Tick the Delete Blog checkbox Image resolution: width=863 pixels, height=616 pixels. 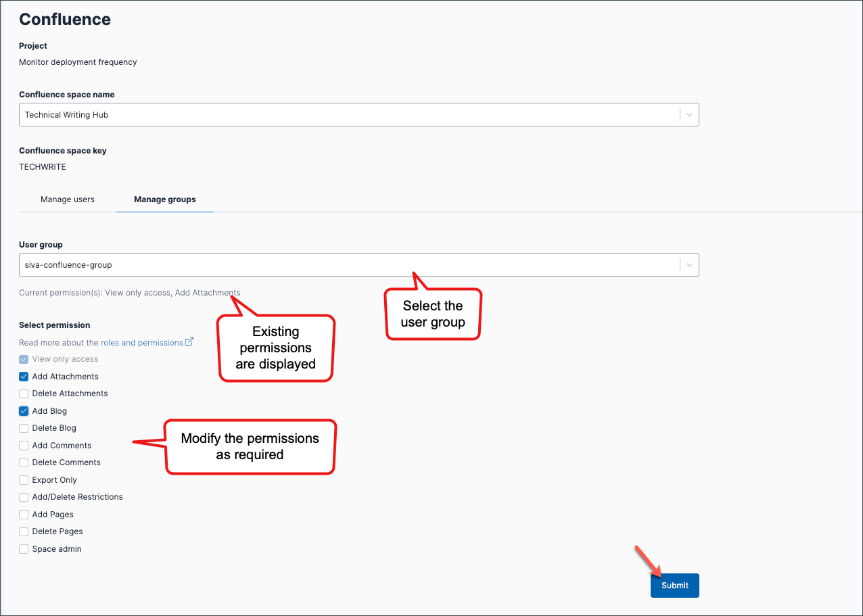pos(24,428)
